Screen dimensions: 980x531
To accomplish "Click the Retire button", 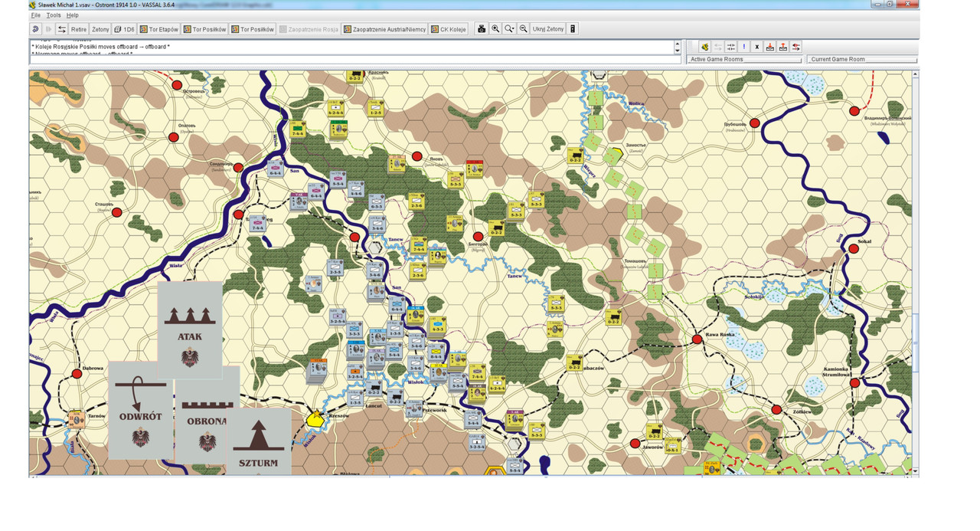I will tap(79, 29).
